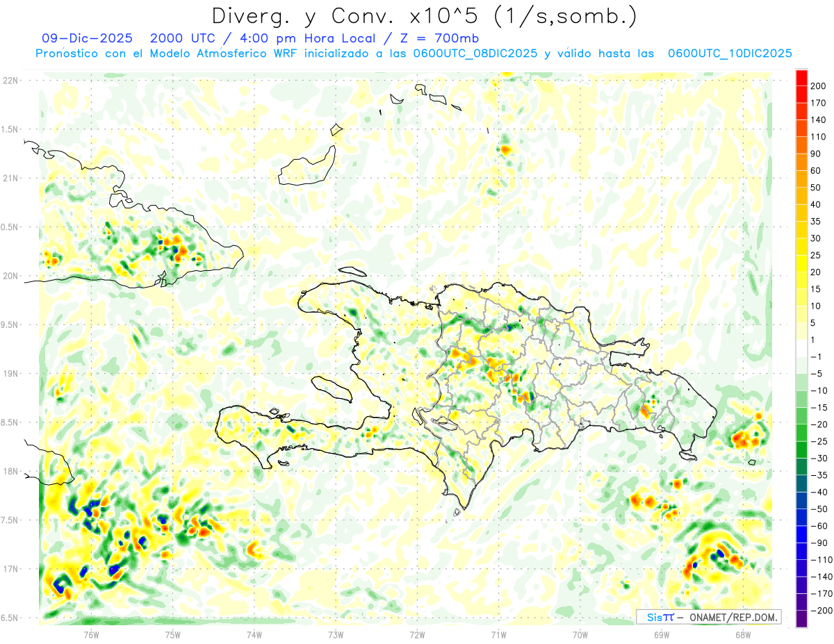834x644 pixels.
Task: Click the '72W' longitude label
Action: point(417,634)
